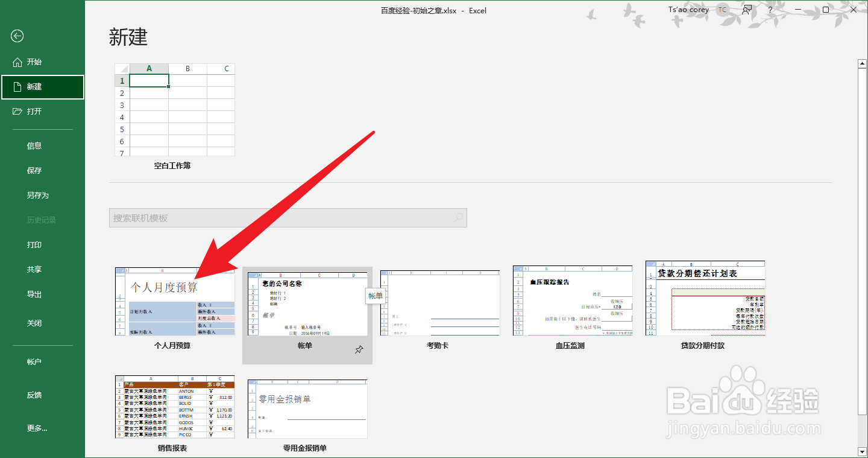Select the 帐单 template thumbnail

click(x=307, y=304)
